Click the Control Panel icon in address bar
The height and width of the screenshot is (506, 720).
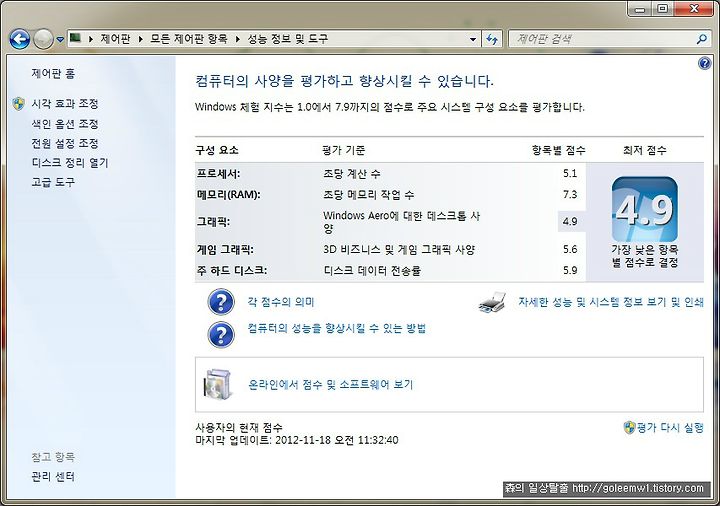pos(75,38)
